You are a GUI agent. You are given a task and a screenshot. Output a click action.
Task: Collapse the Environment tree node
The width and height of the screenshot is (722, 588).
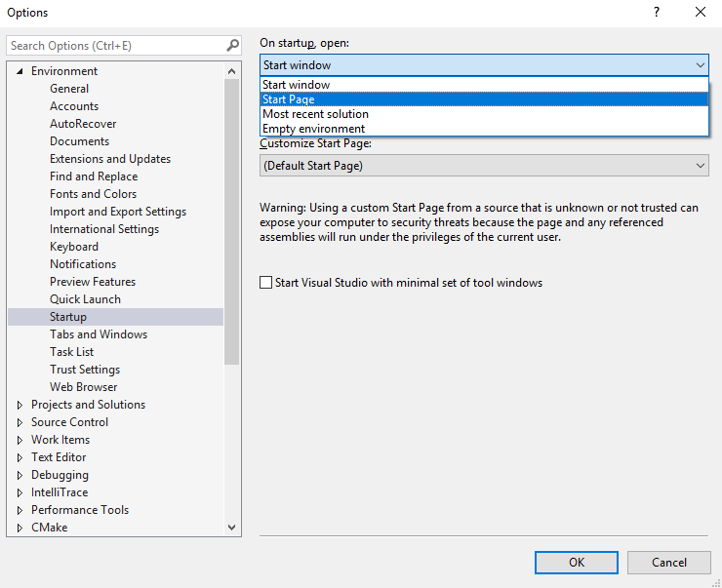pyautogui.click(x=20, y=71)
